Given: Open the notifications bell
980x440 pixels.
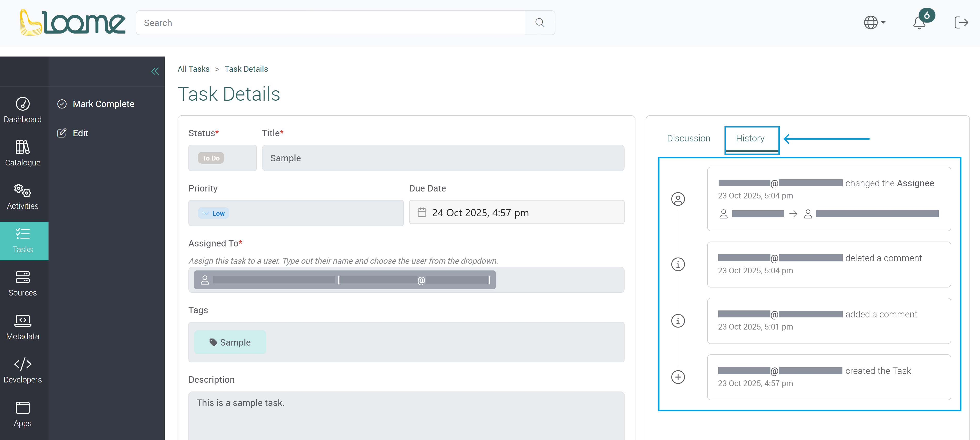Looking at the screenshot, I should pos(920,23).
